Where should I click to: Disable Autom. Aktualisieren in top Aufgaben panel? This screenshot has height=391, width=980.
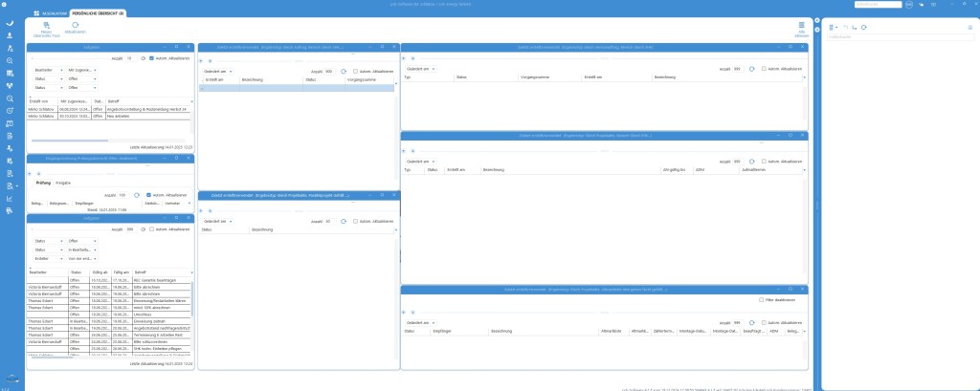coord(151,58)
